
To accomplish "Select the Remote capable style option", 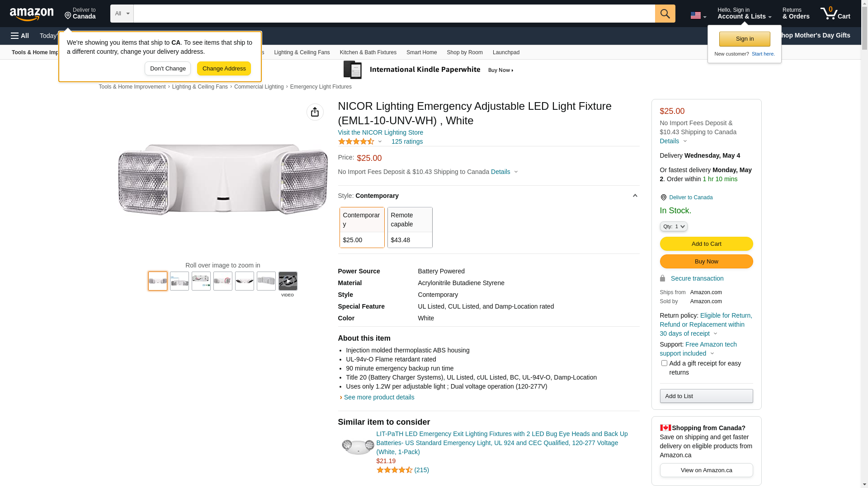I will 410,227.
